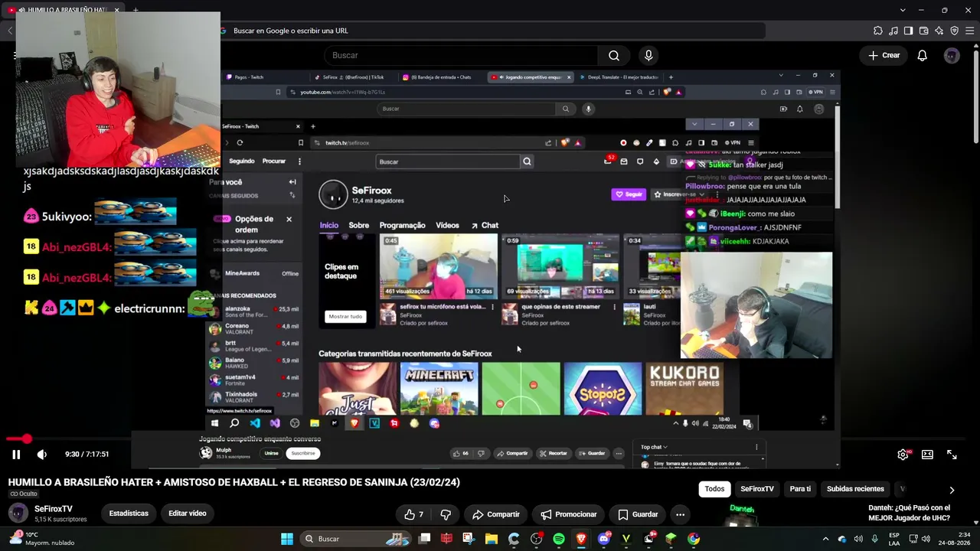Open Estadísticas for this video
Screen dimensions: 980x551
[129, 514]
